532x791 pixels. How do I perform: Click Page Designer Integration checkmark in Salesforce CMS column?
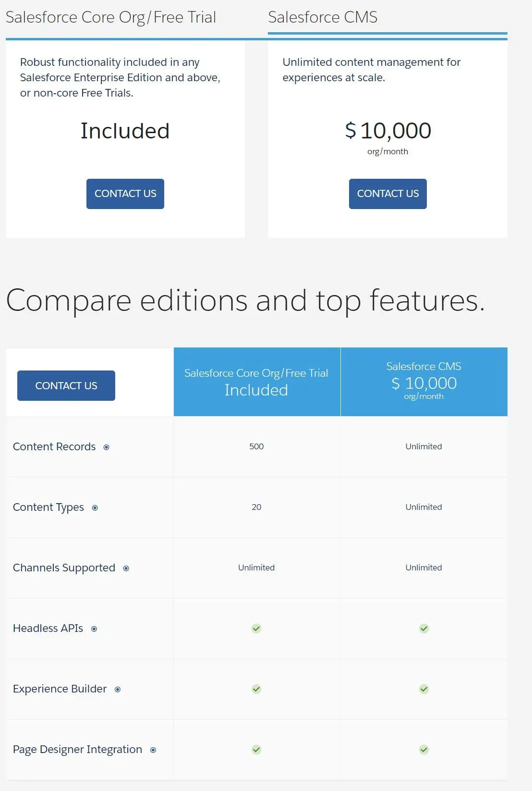point(424,750)
